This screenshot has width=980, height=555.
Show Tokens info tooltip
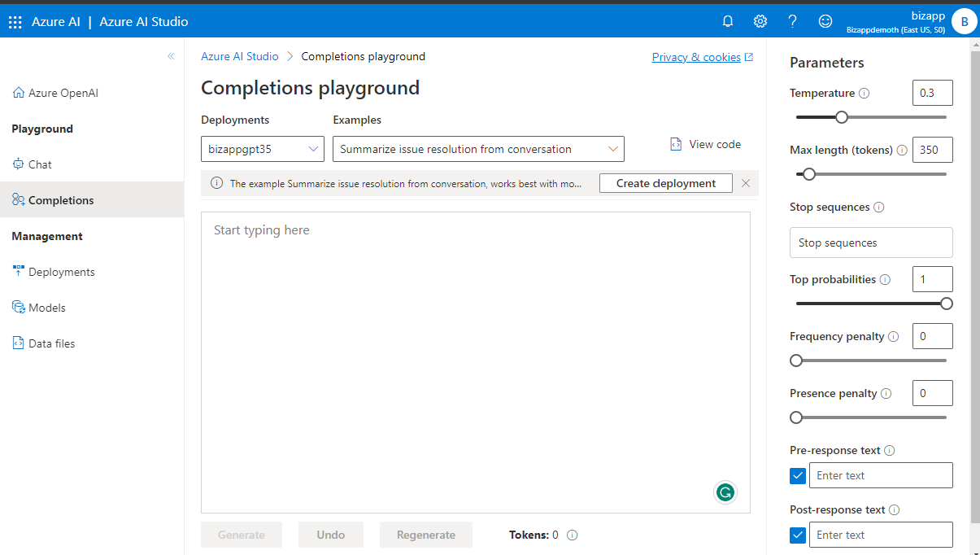[572, 535]
